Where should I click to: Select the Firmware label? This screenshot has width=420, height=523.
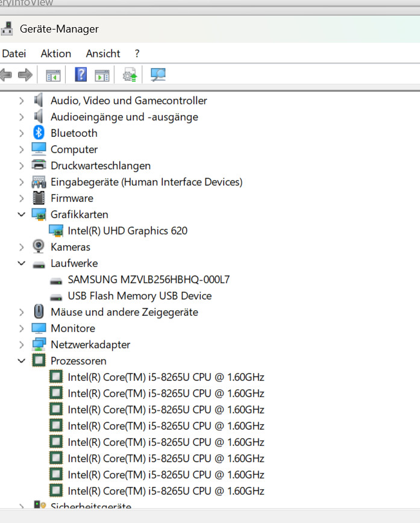[72, 198]
